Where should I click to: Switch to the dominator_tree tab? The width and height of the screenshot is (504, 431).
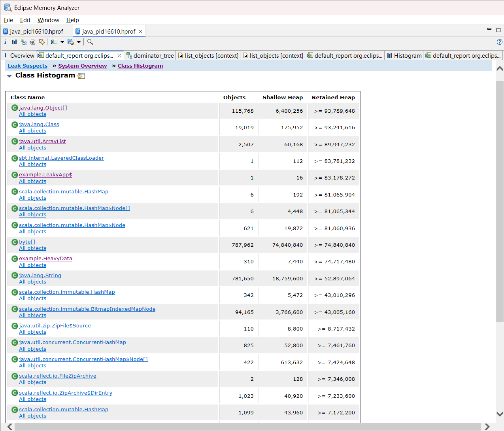[150, 56]
